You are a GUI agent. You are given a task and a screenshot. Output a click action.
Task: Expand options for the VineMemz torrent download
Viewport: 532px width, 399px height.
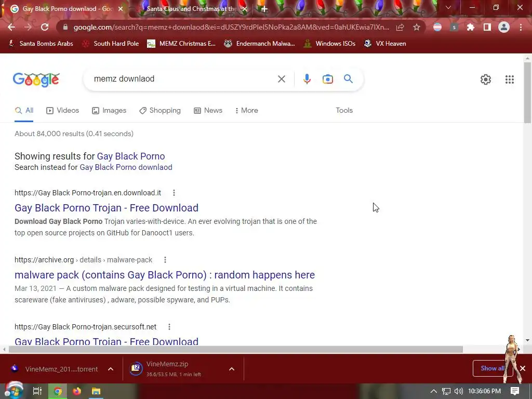coord(111,369)
